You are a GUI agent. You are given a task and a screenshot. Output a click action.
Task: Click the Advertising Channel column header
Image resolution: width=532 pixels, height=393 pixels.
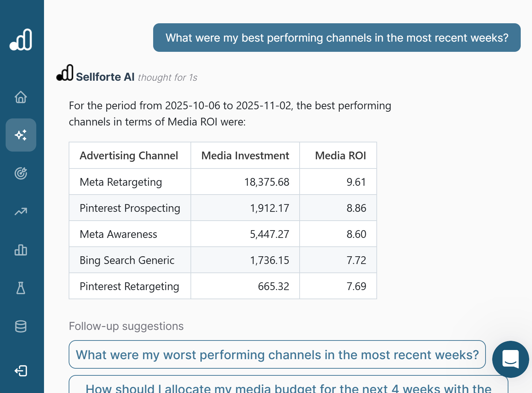point(129,155)
